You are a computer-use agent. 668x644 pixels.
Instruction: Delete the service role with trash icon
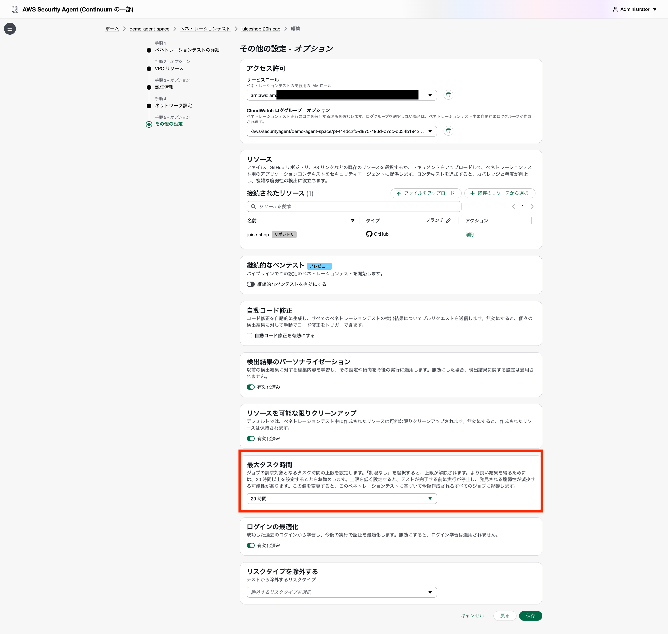coord(448,95)
